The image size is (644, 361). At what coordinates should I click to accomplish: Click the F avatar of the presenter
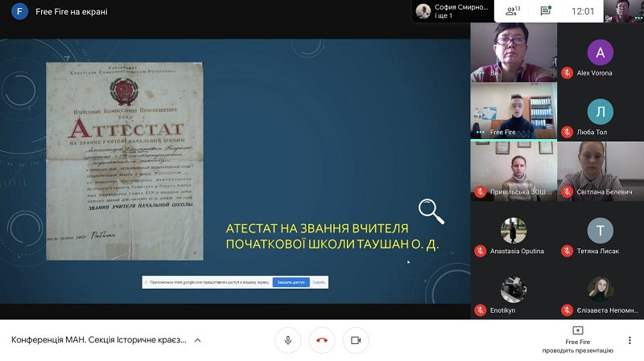point(19,11)
